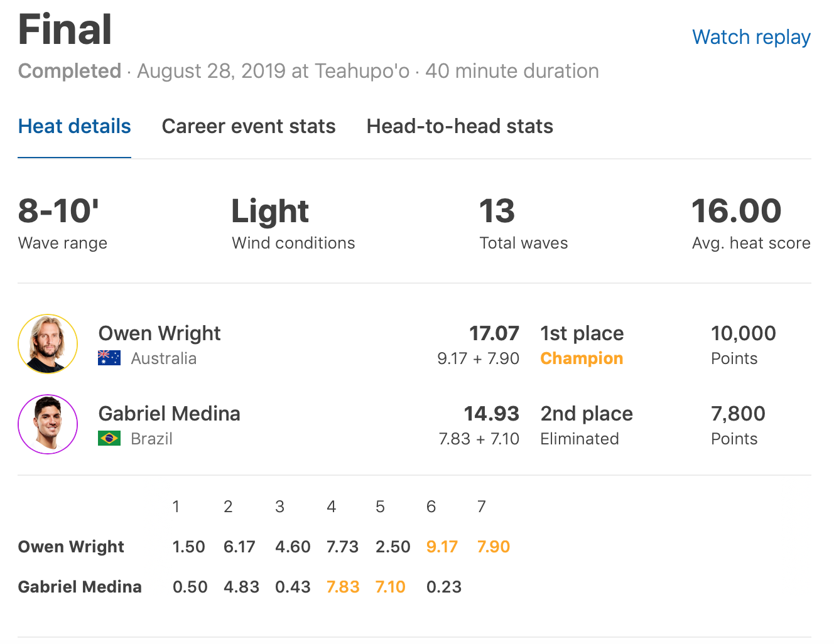Click Owen Wright's 17.07 heat total
Viewport: 834px width, 644px height.
point(494,333)
